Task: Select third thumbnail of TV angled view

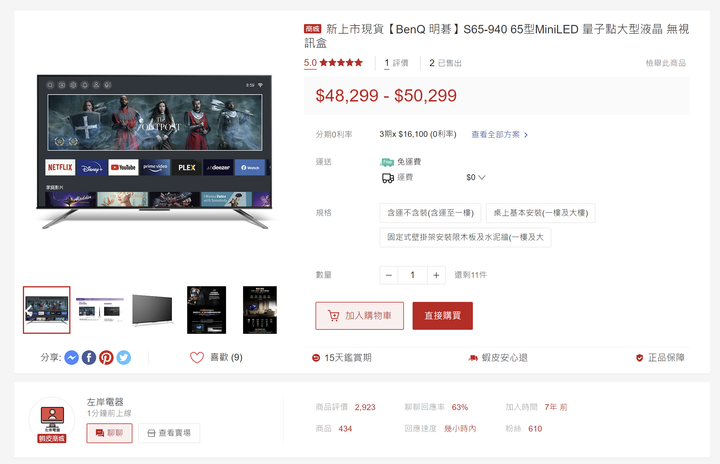Action: [152, 310]
